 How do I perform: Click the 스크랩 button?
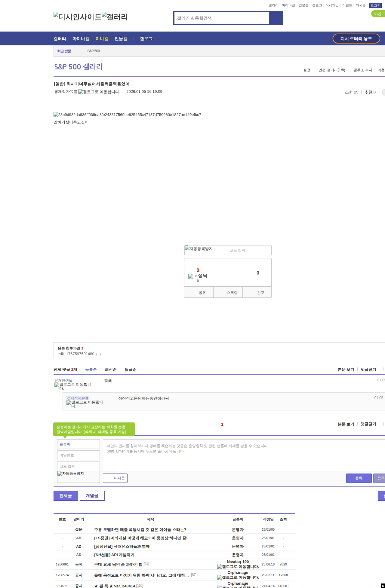[228, 292]
